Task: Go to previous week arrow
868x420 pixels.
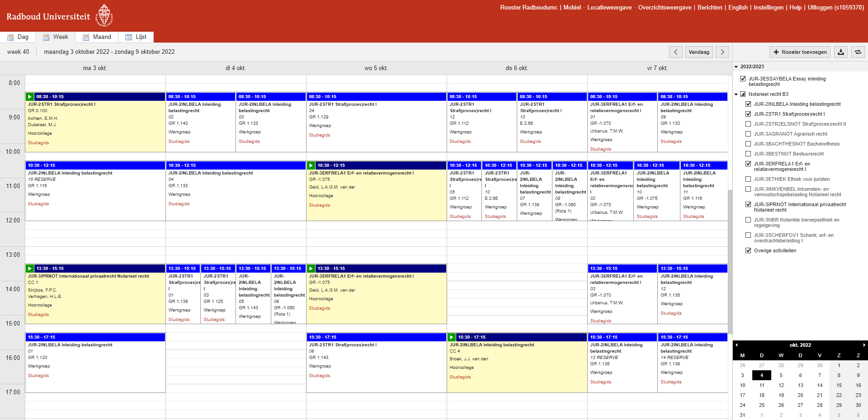Action: [675, 52]
